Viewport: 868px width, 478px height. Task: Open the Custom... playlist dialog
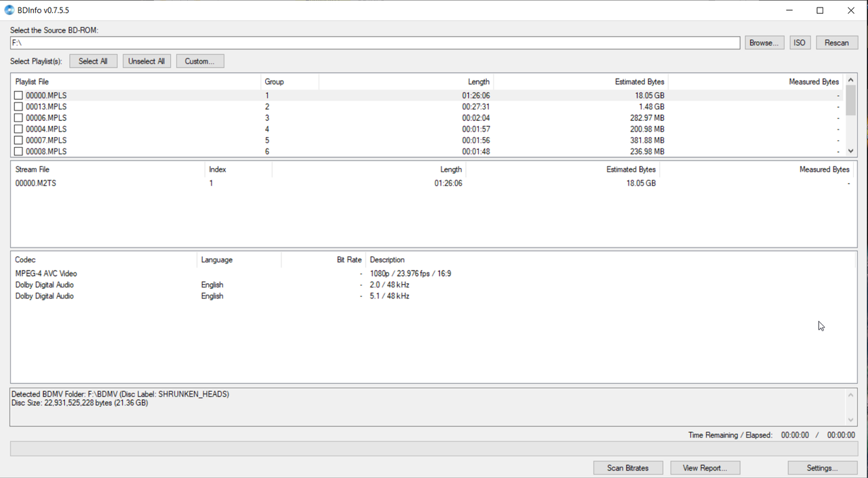pyautogui.click(x=200, y=61)
